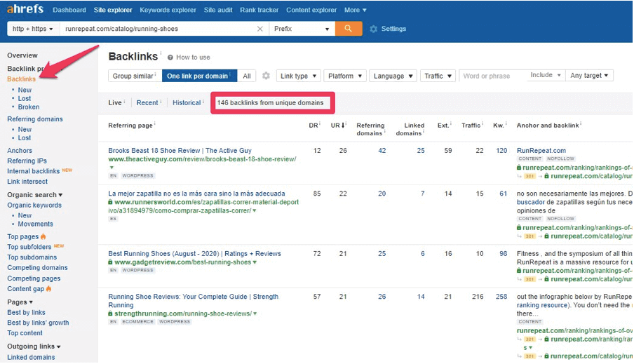634x364 pixels.
Task: Sort by the DR column header
Action: click(x=313, y=126)
